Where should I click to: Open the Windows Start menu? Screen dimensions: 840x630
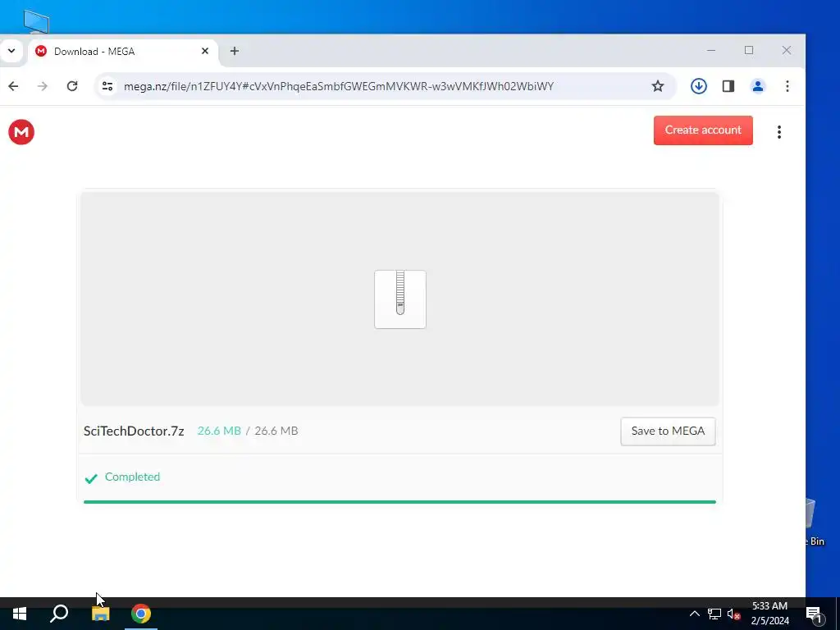point(20,614)
